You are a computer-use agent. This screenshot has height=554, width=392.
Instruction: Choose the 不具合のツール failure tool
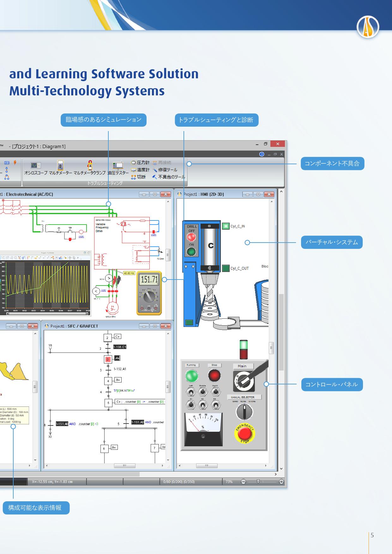coord(168,177)
